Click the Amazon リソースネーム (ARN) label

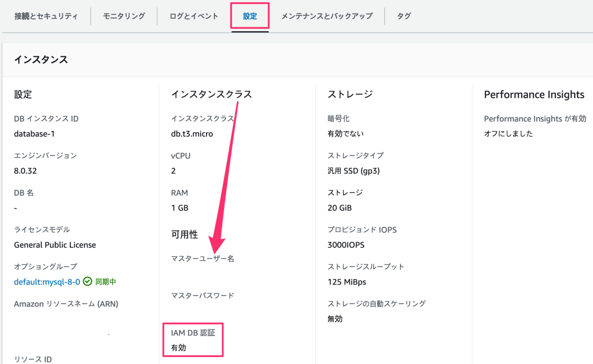pyautogui.click(x=66, y=304)
